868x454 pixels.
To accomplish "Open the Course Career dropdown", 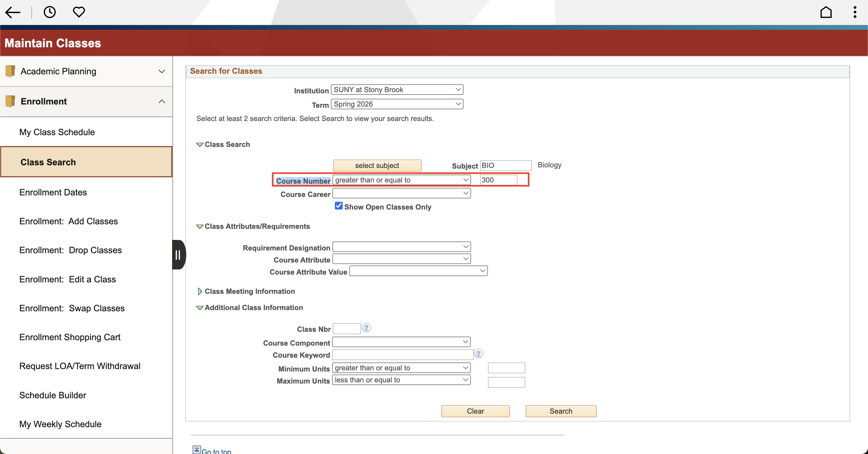I will pyautogui.click(x=401, y=193).
